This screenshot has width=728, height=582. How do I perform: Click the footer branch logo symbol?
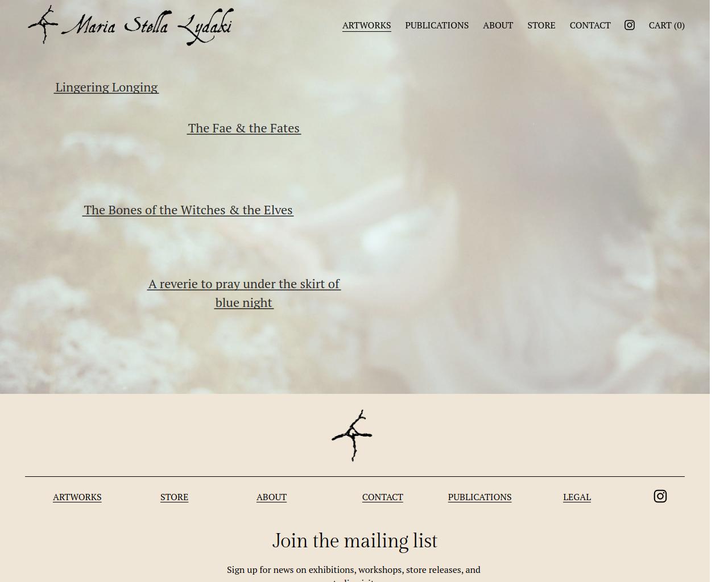click(x=352, y=435)
